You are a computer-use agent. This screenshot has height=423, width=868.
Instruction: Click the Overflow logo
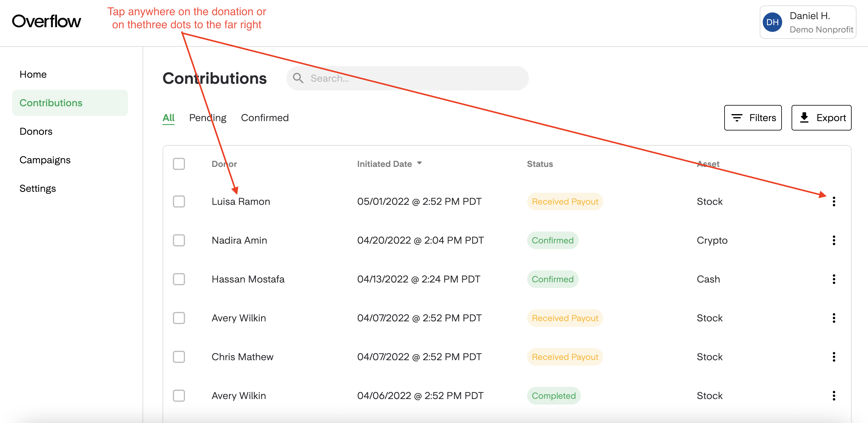pos(46,21)
